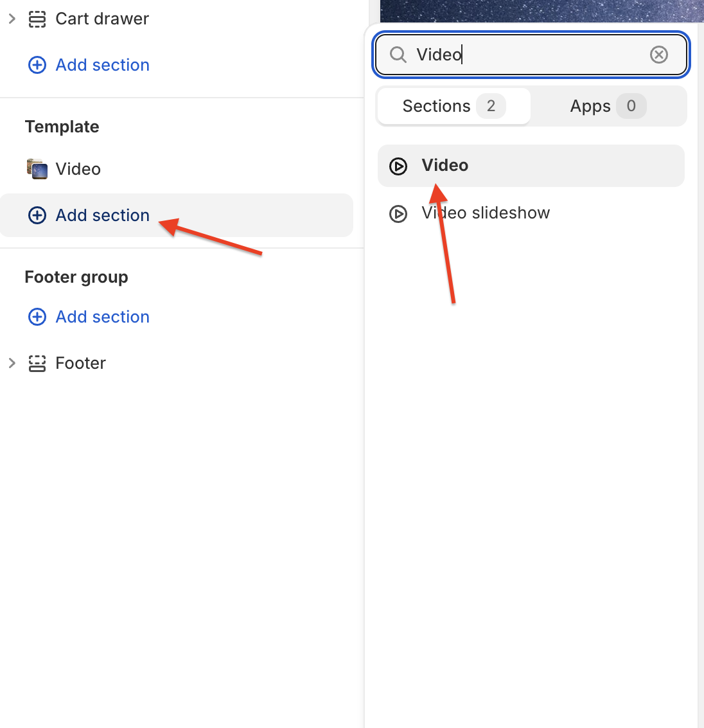
Task: Click into the section search field
Action: (527, 55)
